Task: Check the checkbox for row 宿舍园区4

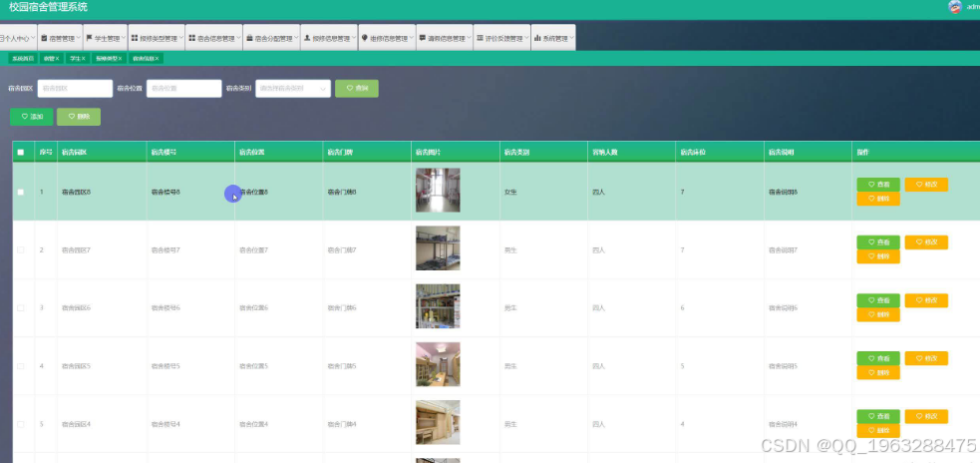Action: pyautogui.click(x=21, y=424)
